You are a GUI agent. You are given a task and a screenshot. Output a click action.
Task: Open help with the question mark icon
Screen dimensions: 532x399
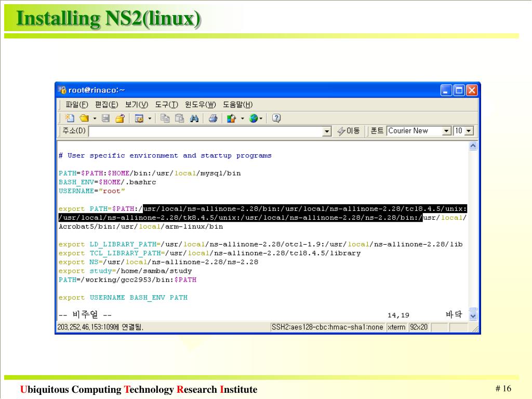click(x=276, y=118)
